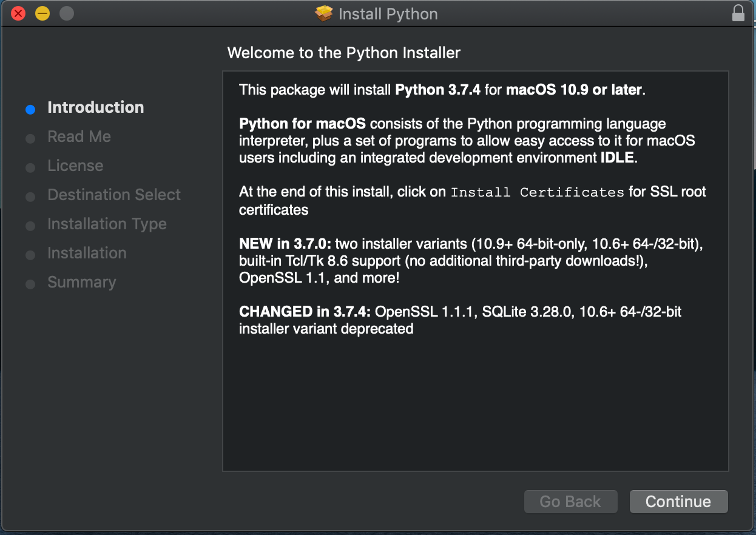Select the Installation step

(x=87, y=253)
